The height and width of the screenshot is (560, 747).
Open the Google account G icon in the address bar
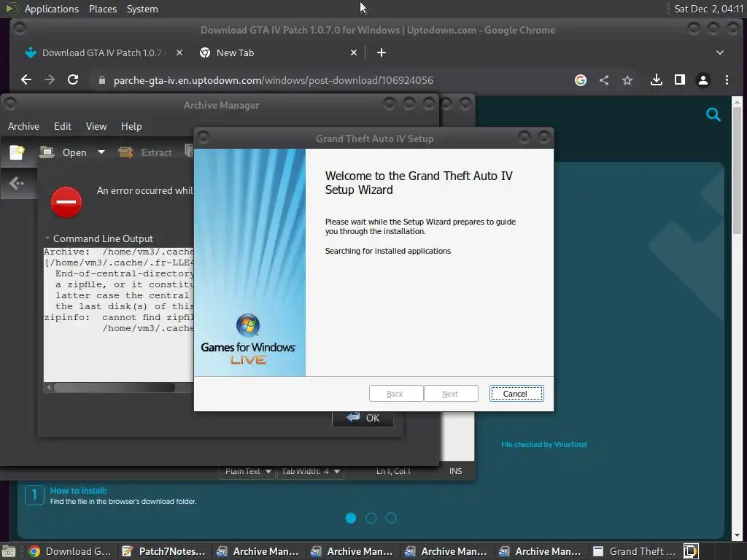tap(580, 80)
